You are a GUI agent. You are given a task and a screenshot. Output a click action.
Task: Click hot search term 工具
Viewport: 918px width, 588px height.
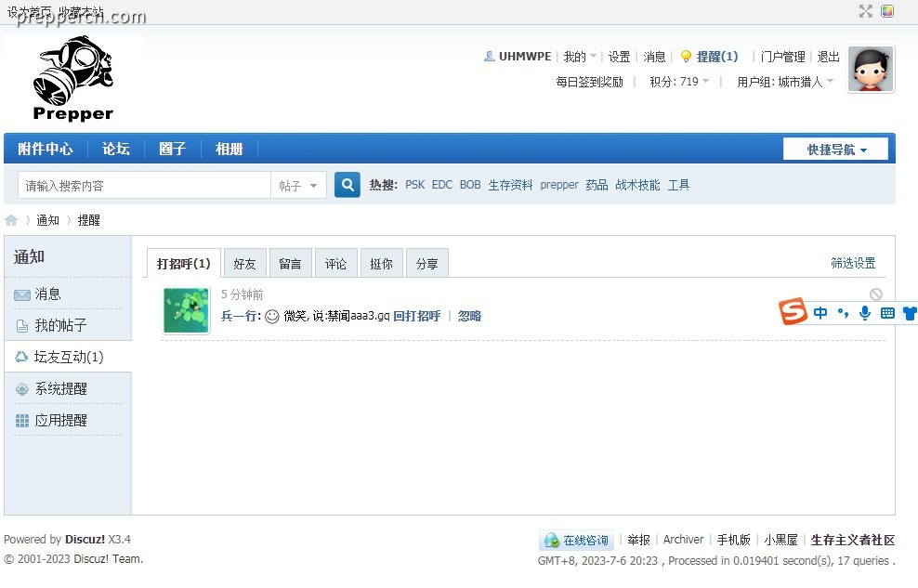pos(678,185)
